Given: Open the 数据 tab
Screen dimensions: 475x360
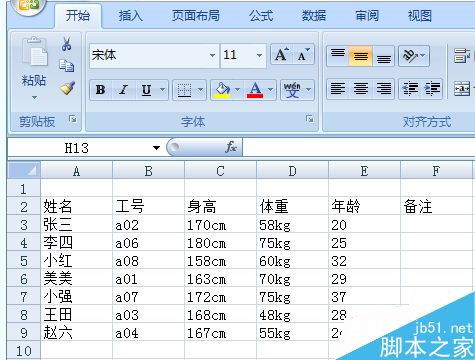Looking at the screenshot, I should [x=314, y=16].
